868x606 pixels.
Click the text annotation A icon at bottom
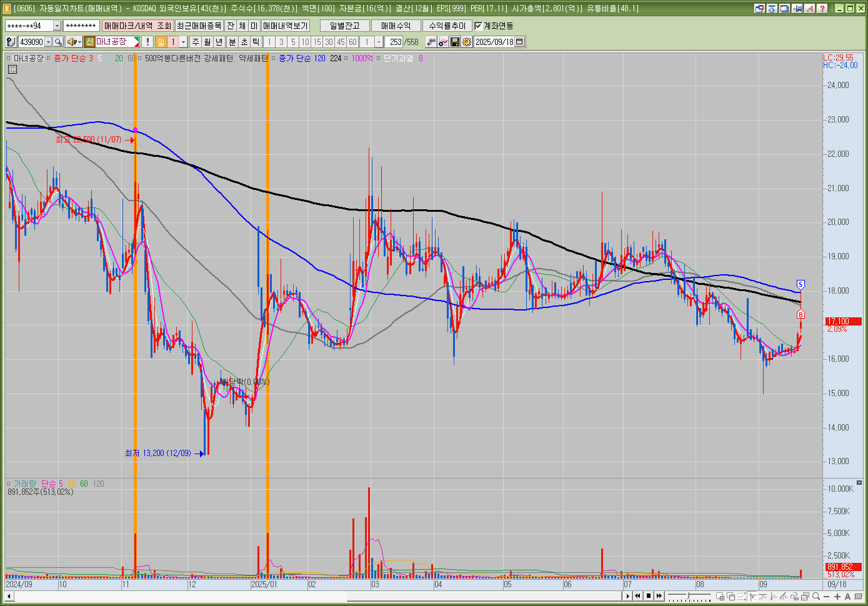pos(847,596)
